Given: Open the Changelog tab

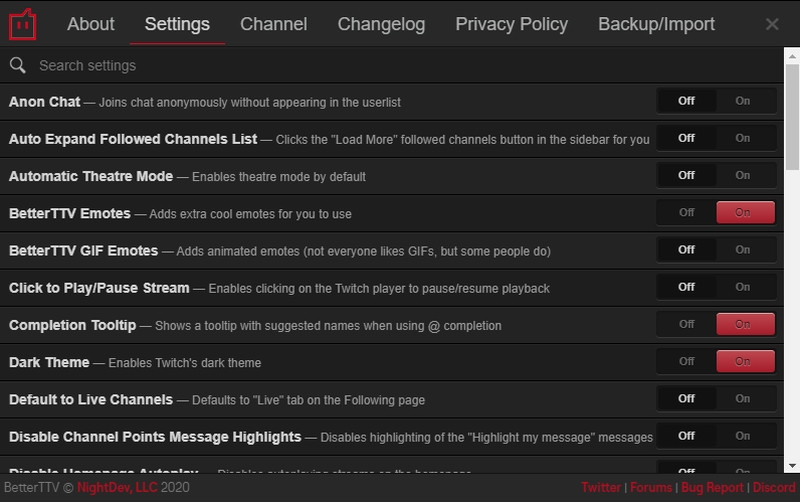Looking at the screenshot, I should 381,24.
